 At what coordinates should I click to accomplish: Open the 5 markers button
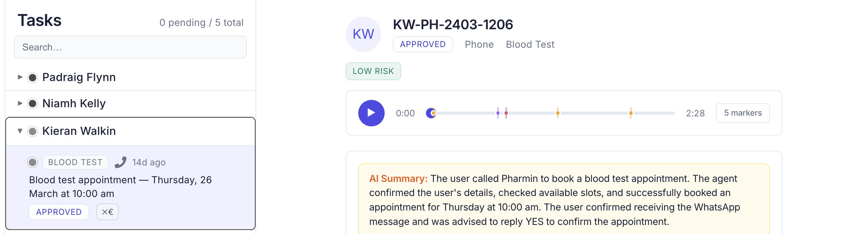pos(743,113)
